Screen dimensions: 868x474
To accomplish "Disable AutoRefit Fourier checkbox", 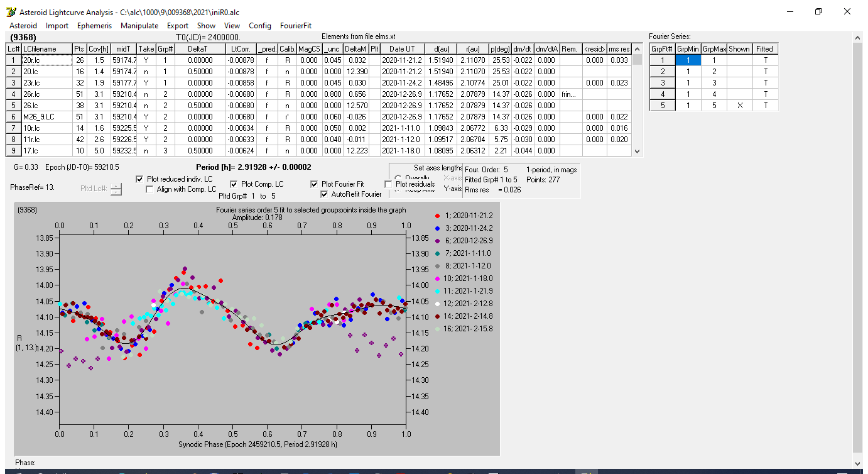I will pyautogui.click(x=325, y=194).
